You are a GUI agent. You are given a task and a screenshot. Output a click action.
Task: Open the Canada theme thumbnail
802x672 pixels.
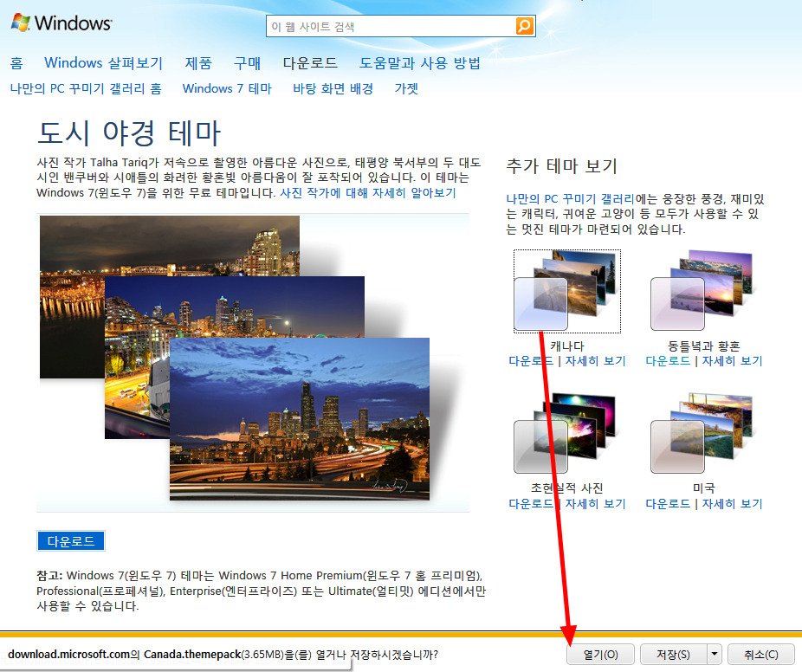(x=566, y=291)
